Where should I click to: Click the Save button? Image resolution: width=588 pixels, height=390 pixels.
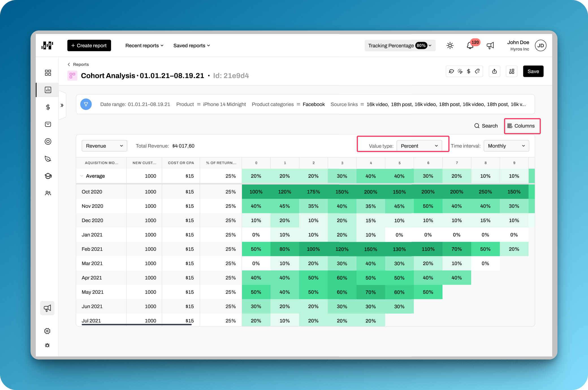(533, 71)
